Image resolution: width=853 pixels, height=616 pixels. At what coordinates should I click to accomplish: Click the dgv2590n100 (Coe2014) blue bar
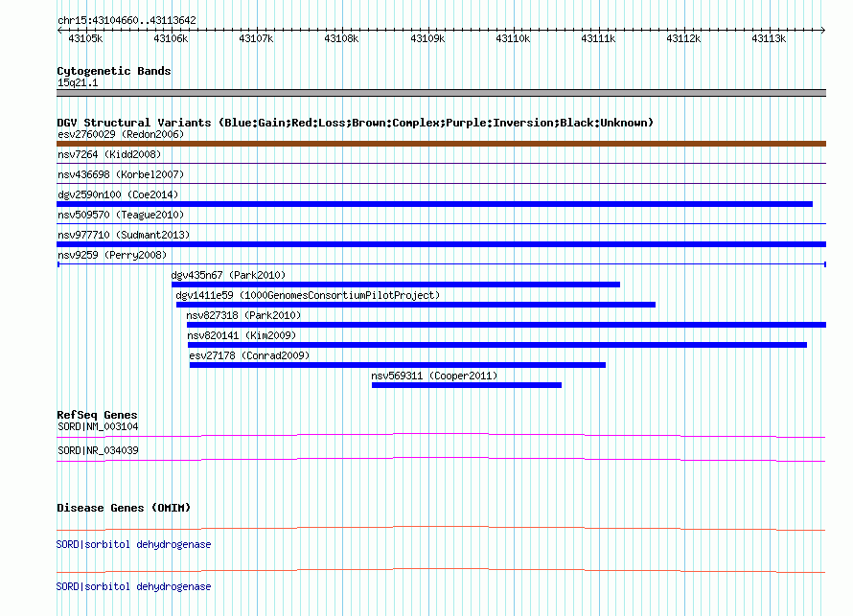(435, 204)
